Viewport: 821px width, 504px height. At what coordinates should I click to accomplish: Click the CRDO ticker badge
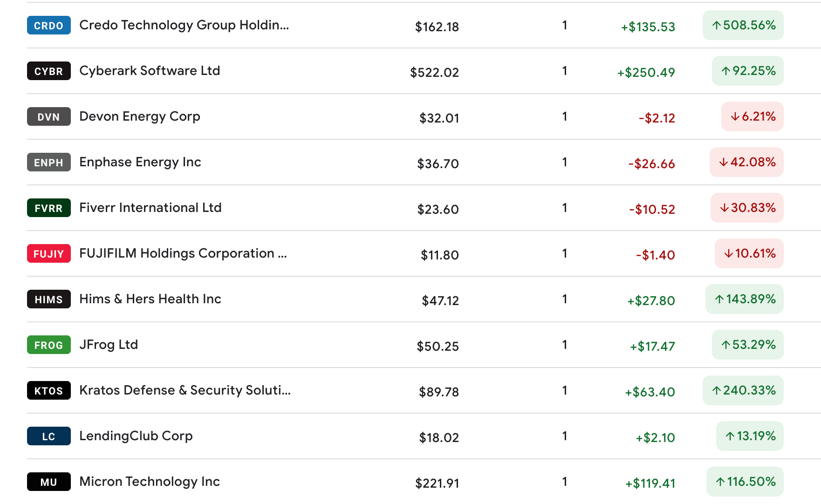pyautogui.click(x=48, y=26)
